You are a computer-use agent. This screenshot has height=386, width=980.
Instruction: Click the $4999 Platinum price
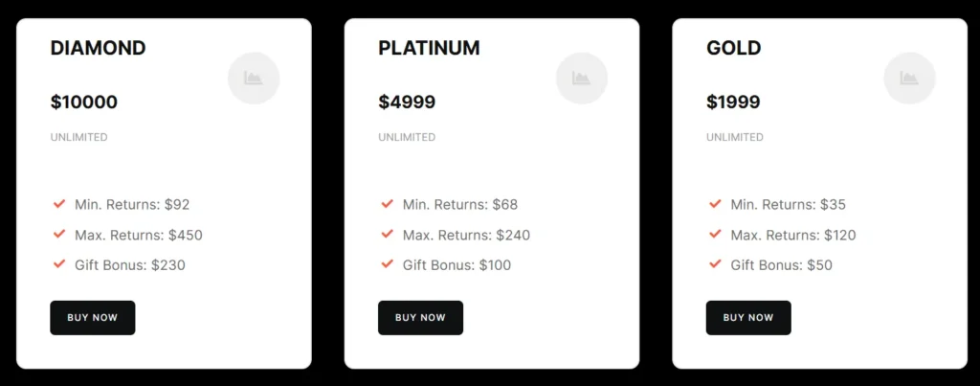point(407,102)
